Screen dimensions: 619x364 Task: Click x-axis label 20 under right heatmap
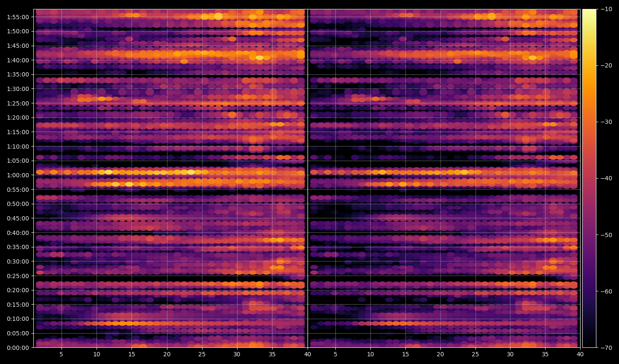[440, 354]
